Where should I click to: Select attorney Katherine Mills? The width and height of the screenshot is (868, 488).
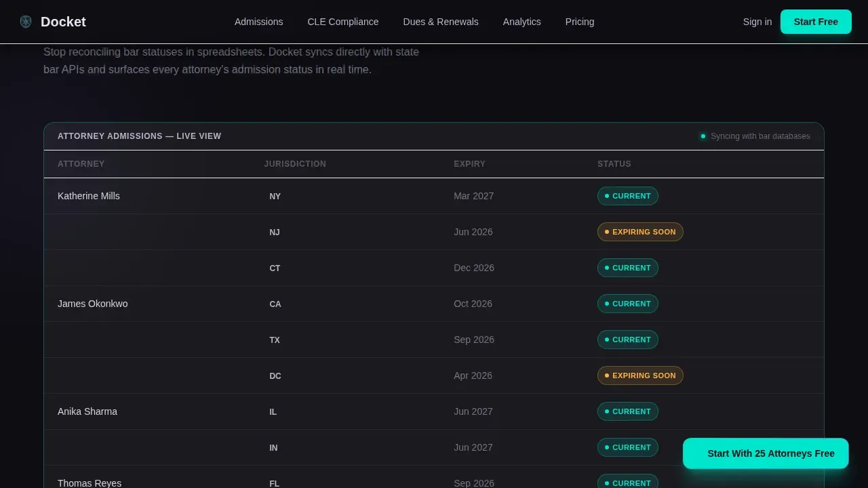coord(89,196)
